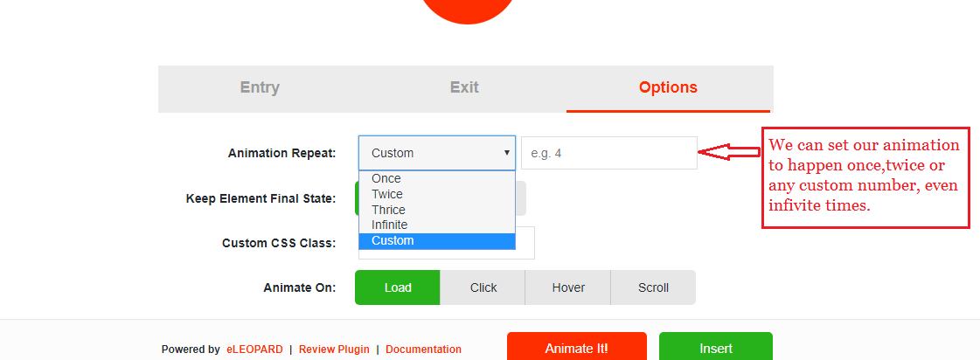Set Animate On to Hover

click(568, 287)
